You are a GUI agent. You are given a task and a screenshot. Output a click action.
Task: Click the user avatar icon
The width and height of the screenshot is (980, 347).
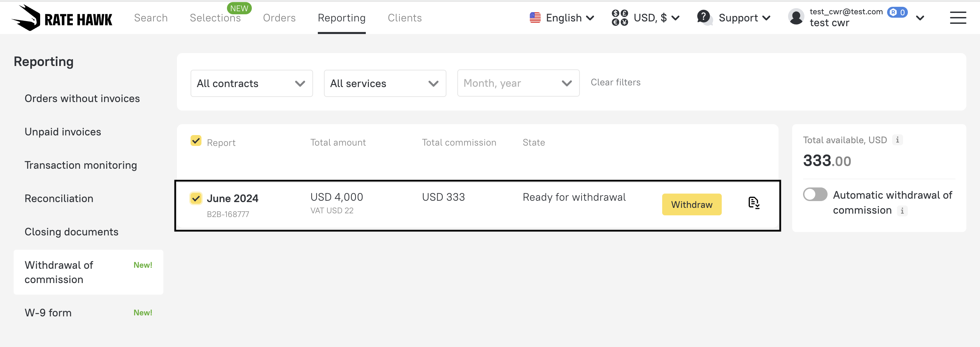click(x=796, y=17)
